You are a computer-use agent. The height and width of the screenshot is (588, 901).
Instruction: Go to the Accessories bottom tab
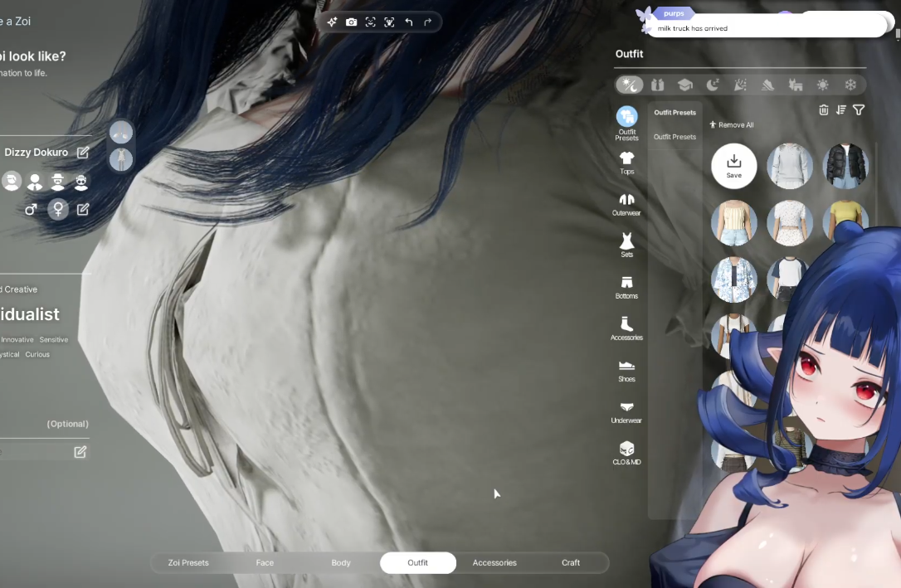point(494,562)
